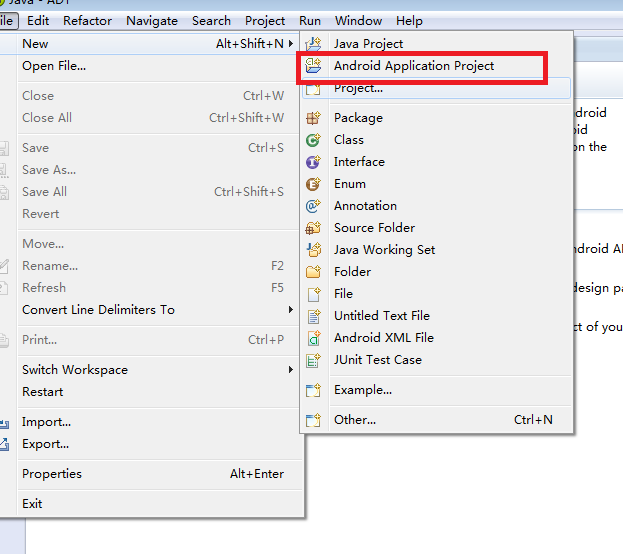Click the brown Enum icon
The height and width of the screenshot is (554, 623).
point(313,184)
